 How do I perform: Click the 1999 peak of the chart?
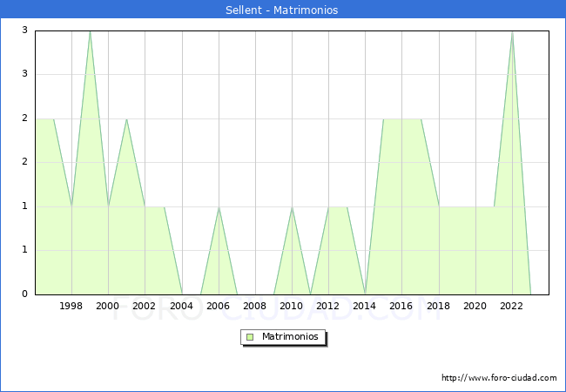(x=90, y=31)
